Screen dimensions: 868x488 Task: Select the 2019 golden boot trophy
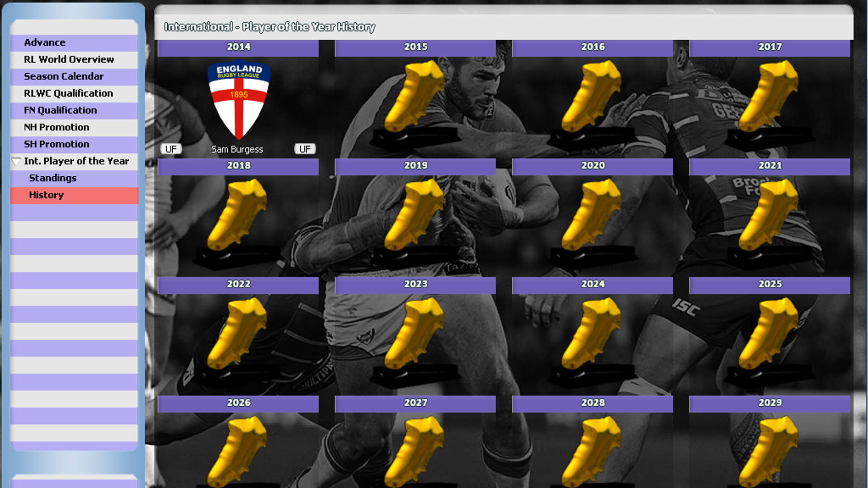pyautogui.click(x=415, y=224)
